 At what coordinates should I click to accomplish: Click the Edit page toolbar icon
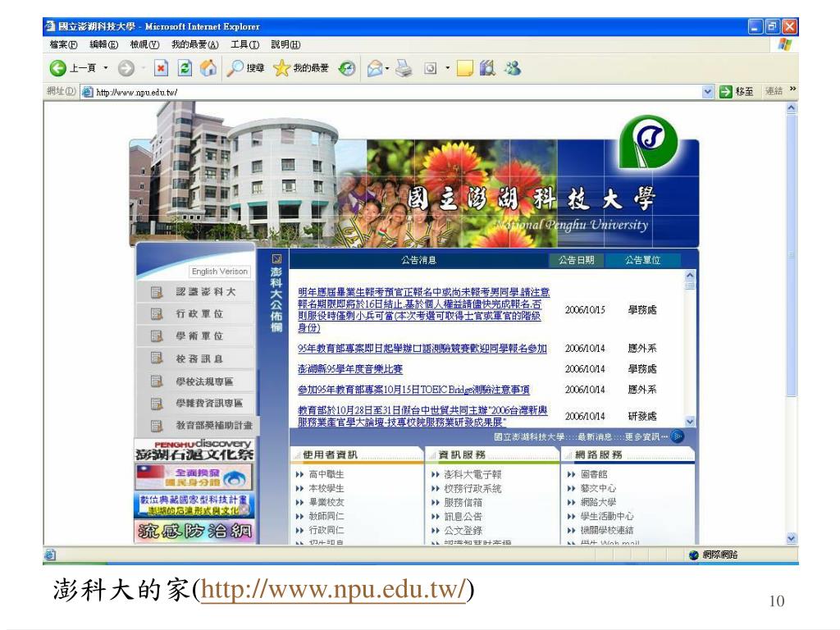(x=430, y=69)
